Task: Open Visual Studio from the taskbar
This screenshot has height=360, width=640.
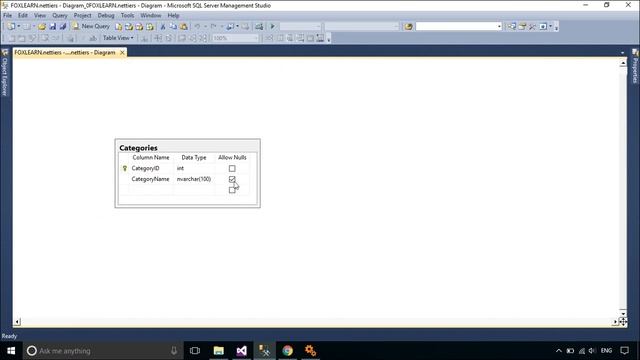Action: coord(242,351)
